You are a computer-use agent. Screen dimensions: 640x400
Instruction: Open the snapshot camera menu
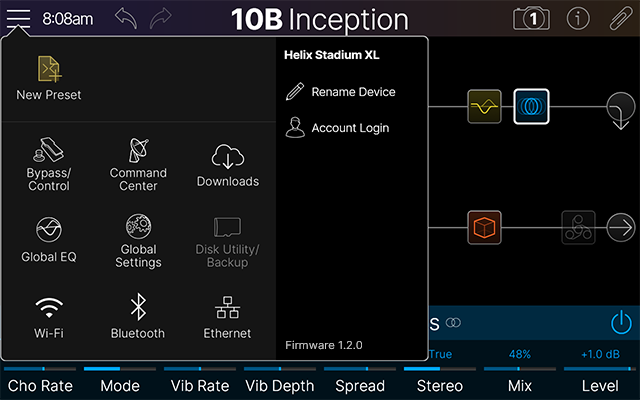pyautogui.click(x=531, y=18)
